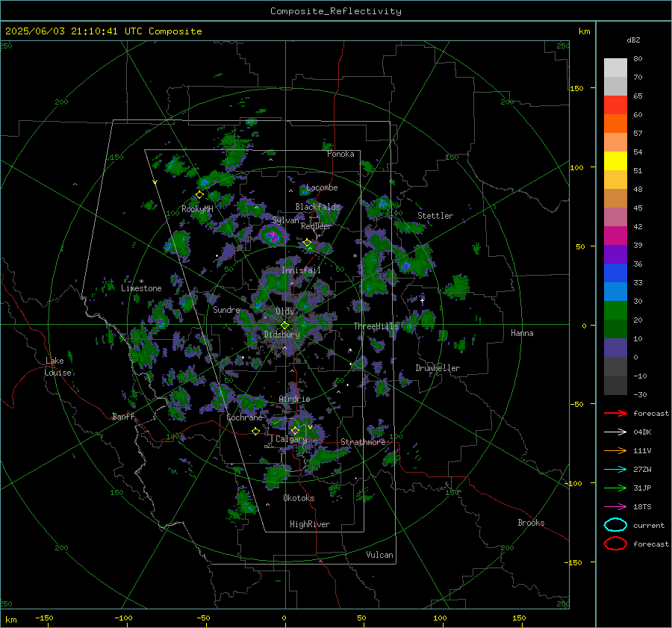Click the Ponoka town label
672x628 pixels.
click(340, 154)
